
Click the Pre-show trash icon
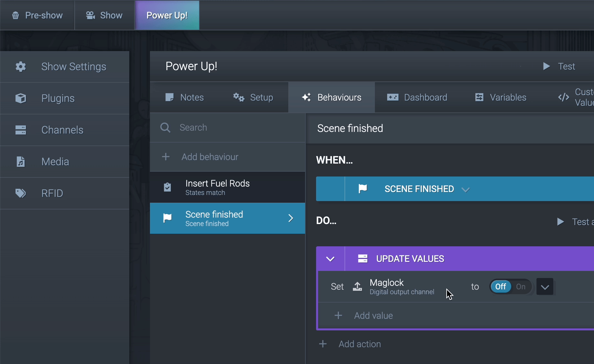pyautogui.click(x=16, y=16)
